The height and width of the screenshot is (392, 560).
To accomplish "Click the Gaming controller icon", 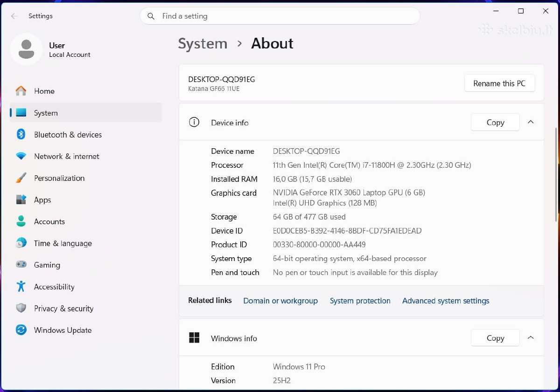I will click(21, 265).
